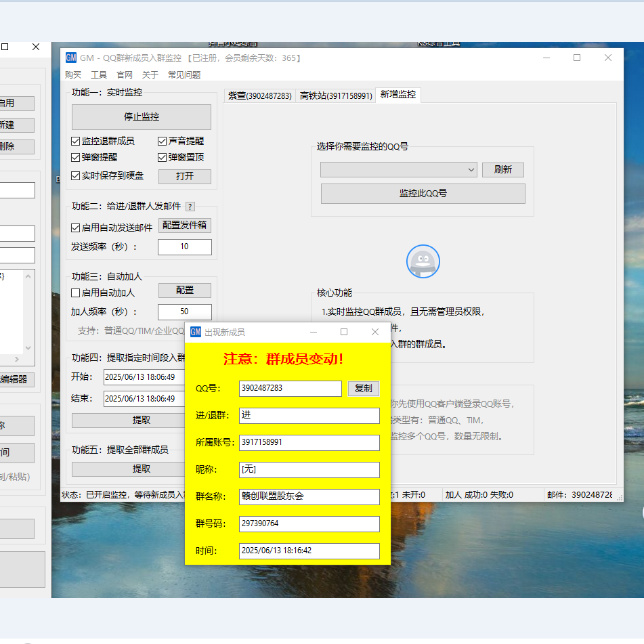The width and height of the screenshot is (644, 644).
Task: Enable the 启用自动加人 checkbox
Action: pos(76,293)
